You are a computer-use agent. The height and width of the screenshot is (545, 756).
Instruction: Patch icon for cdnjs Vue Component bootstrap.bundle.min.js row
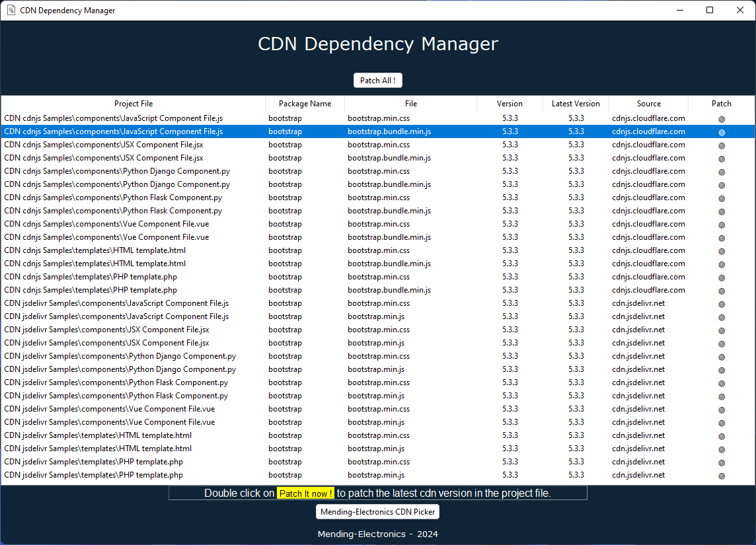coord(721,238)
